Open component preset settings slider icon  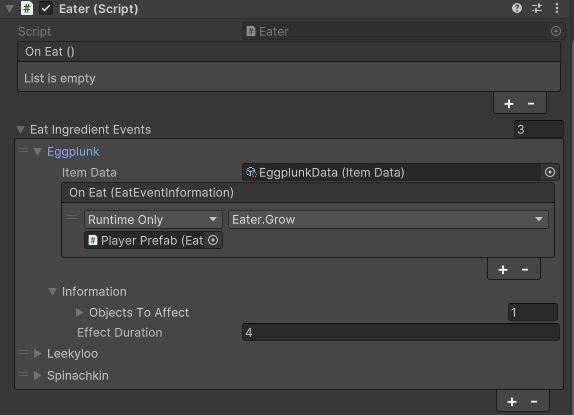point(537,8)
